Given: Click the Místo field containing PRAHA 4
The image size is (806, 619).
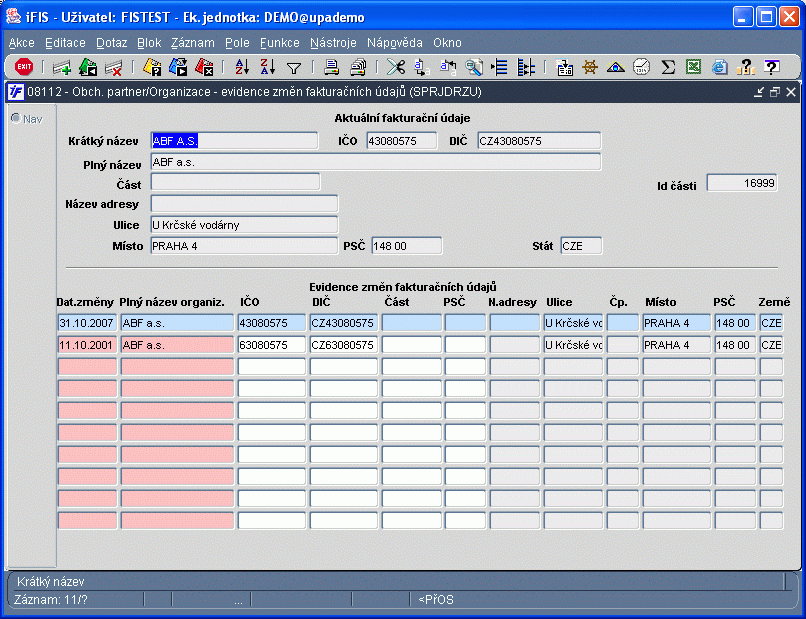Looking at the screenshot, I should [x=243, y=246].
